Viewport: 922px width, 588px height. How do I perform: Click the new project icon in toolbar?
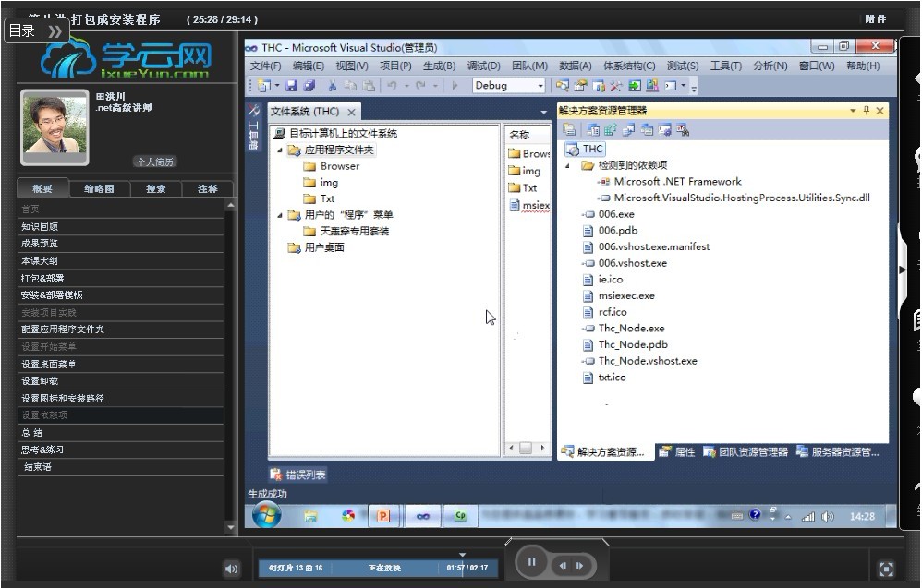tap(264, 86)
